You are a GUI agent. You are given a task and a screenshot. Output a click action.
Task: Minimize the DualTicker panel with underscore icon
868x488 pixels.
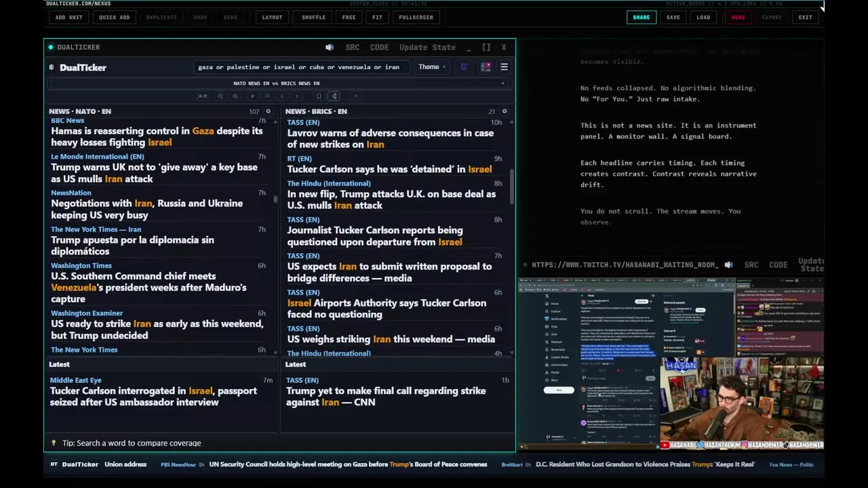click(x=469, y=48)
